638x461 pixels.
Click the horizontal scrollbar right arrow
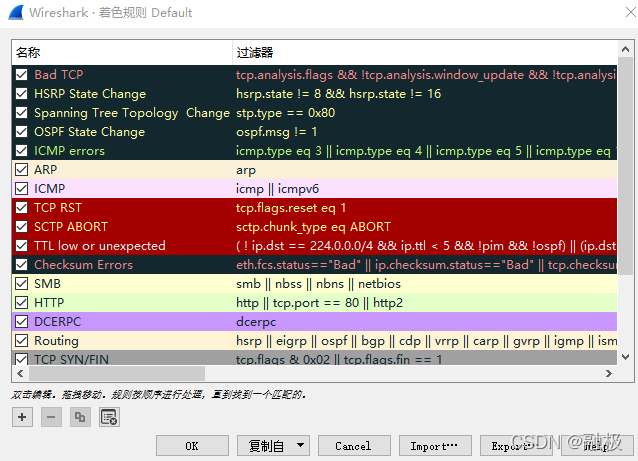pyautogui.click(x=609, y=373)
